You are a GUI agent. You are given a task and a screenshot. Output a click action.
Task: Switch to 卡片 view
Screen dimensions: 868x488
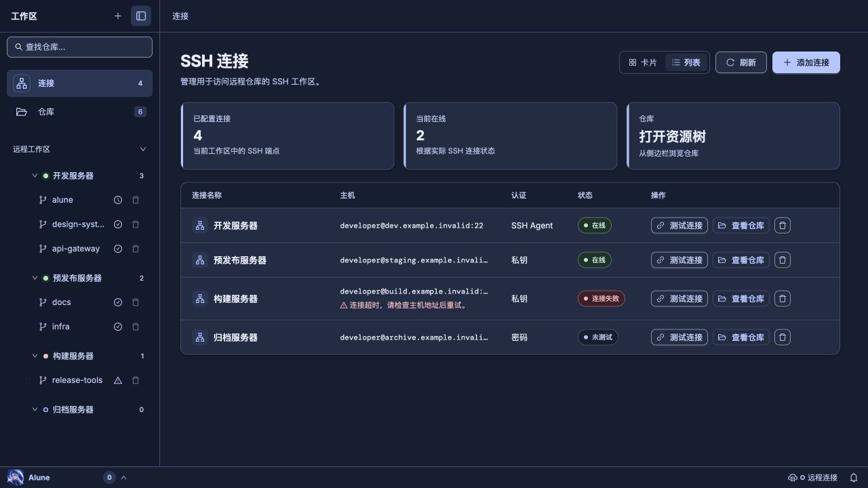tap(643, 62)
